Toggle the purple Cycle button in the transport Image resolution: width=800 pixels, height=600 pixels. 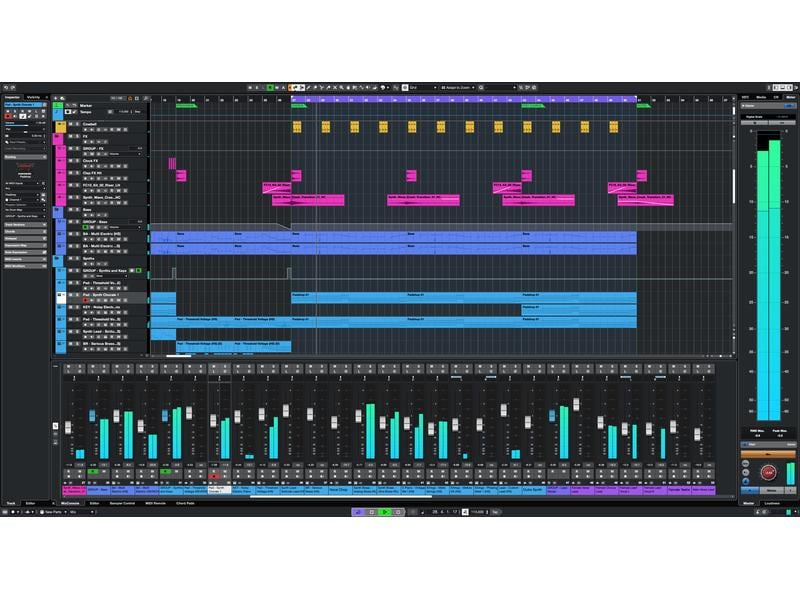[x=359, y=512]
